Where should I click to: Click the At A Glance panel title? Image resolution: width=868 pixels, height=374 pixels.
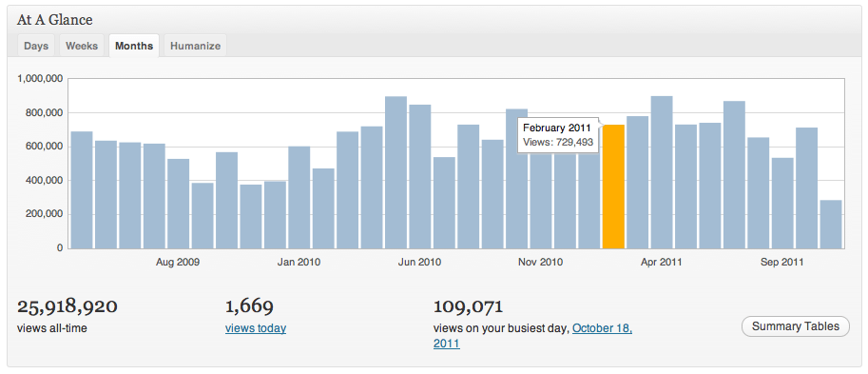(x=55, y=21)
